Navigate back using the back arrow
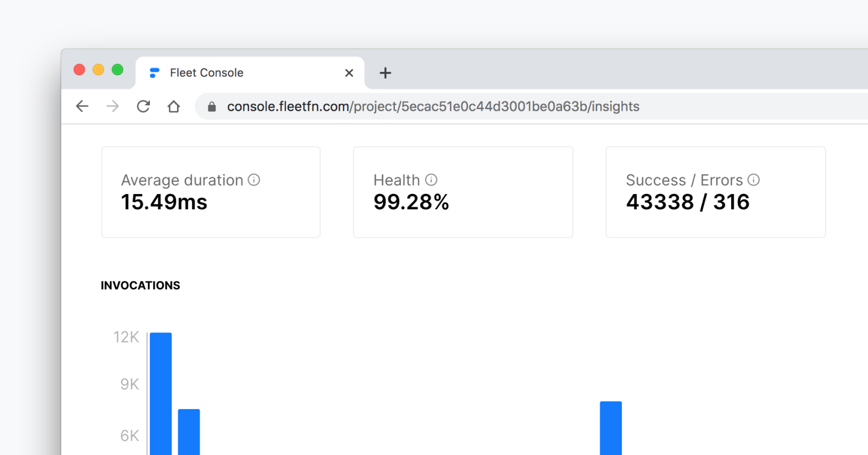Image resolution: width=868 pixels, height=455 pixels. coord(82,106)
